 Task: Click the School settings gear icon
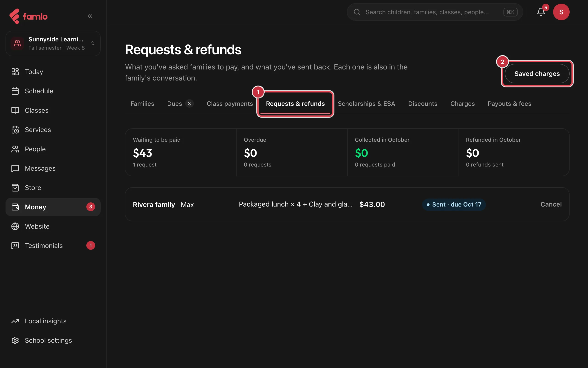coord(15,340)
